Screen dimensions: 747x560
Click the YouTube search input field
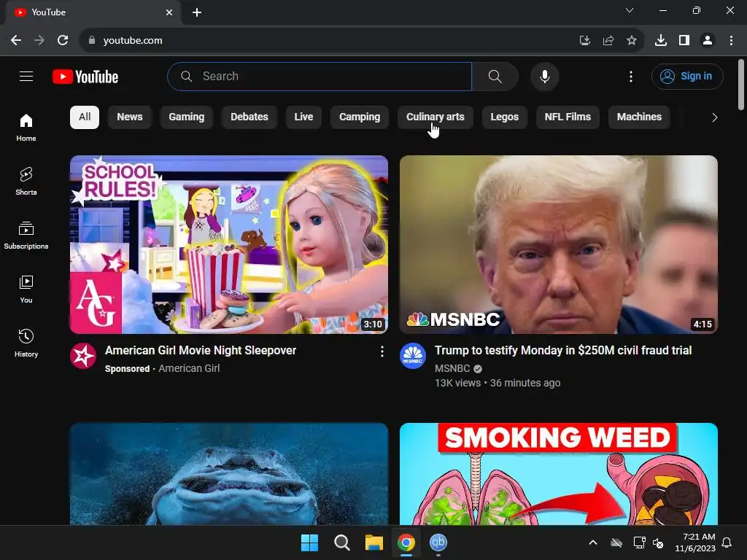(x=320, y=76)
